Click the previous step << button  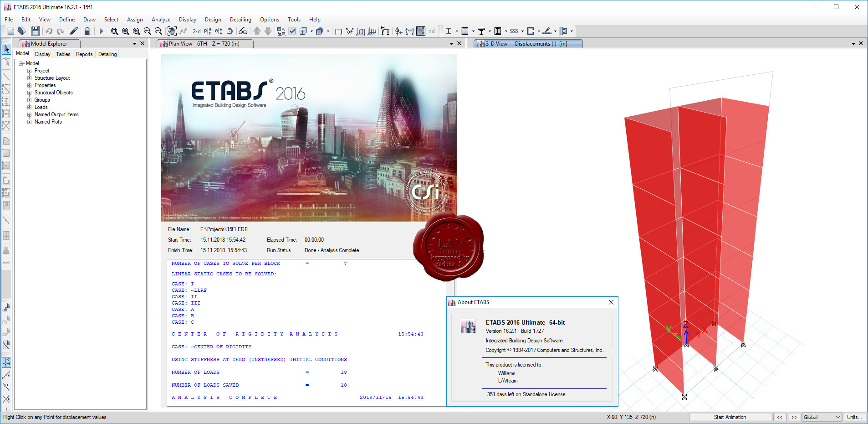[780, 417]
